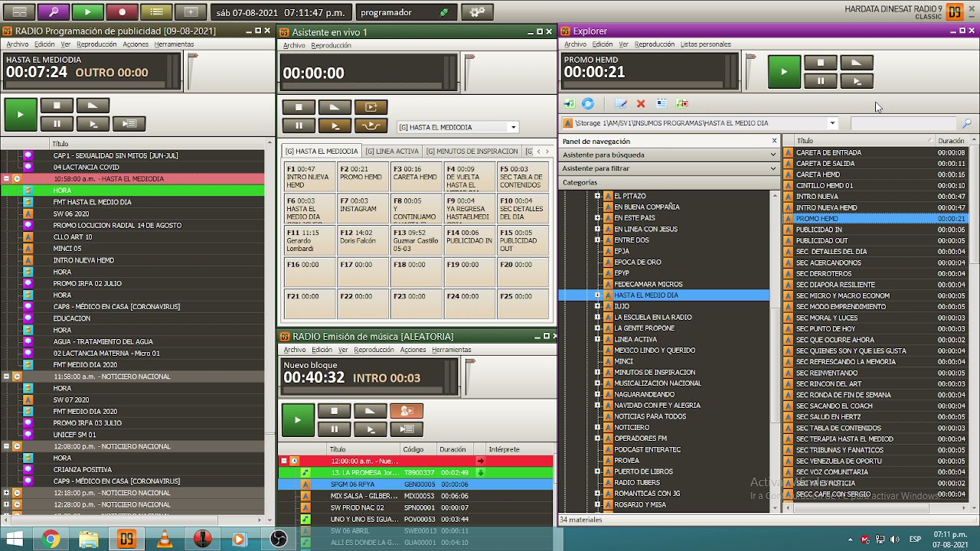Trigger the F7 INSTAGRAM cart button
Screen dimensions: 980x551
[x=363, y=208]
